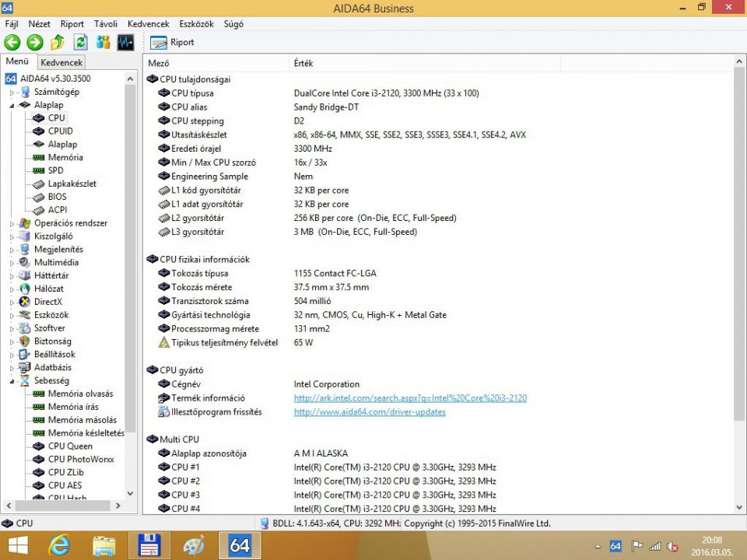Open the Fájl menu
This screenshot has width=747, height=560.
[12, 24]
